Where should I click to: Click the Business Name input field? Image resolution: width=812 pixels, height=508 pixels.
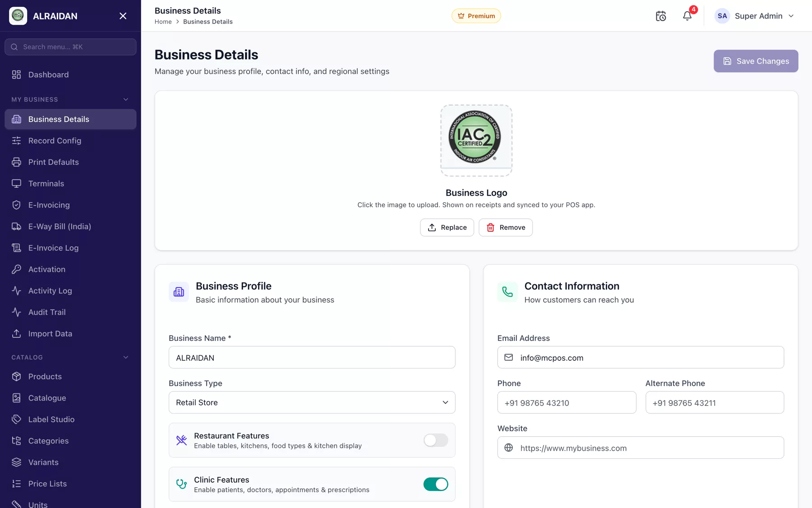click(x=312, y=358)
